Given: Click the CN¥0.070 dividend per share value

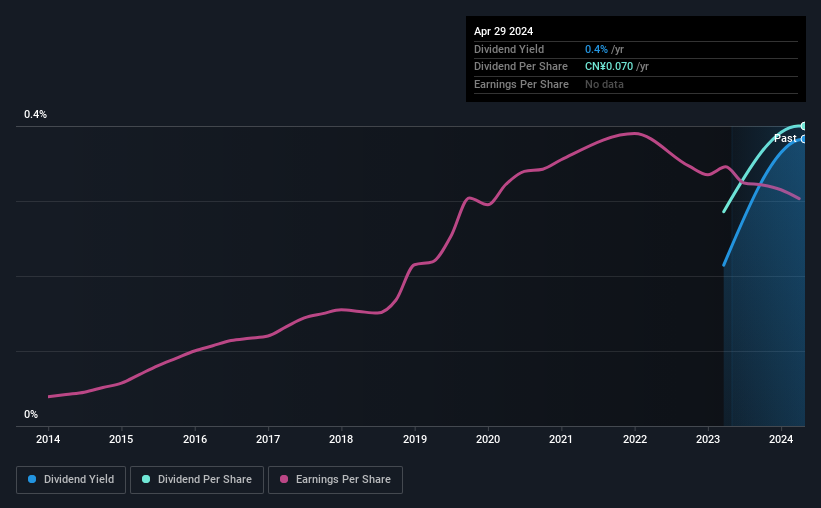Looking at the screenshot, I should 609,67.
